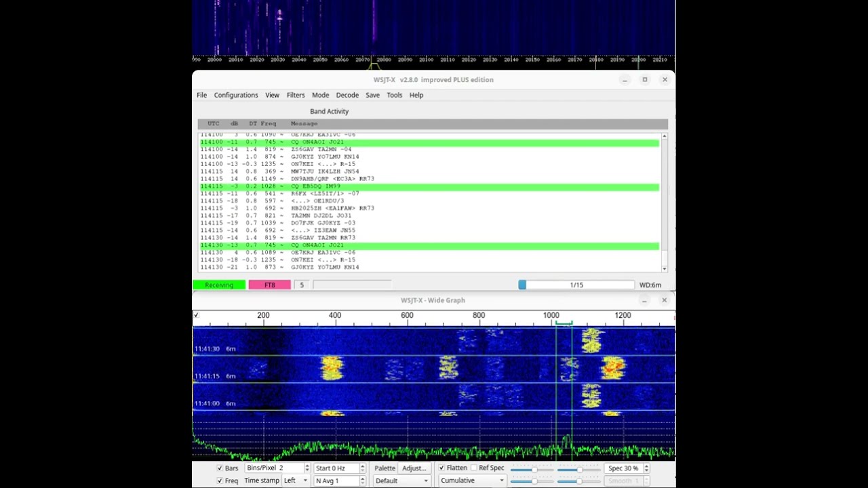This screenshot has width=868, height=488.
Task: Click the WD:6m status label
Action: pyautogui.click(x=650, y=285)
